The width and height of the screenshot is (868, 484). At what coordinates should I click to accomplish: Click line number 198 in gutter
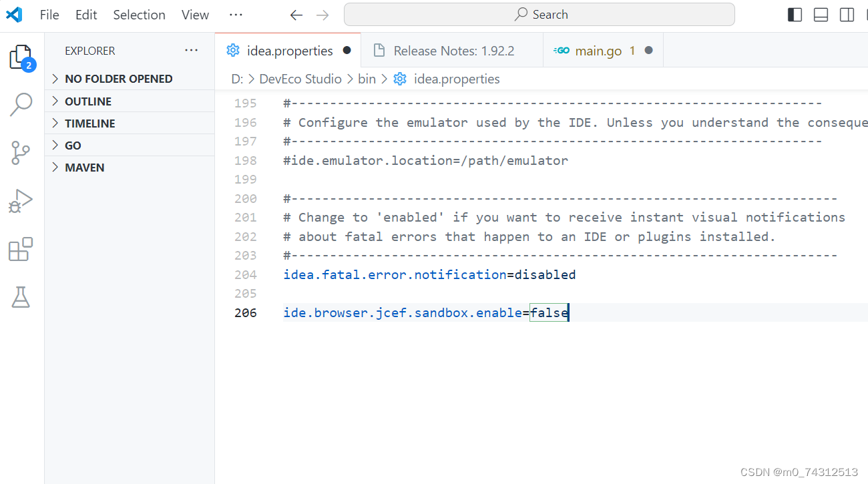[x=246, y=160]
